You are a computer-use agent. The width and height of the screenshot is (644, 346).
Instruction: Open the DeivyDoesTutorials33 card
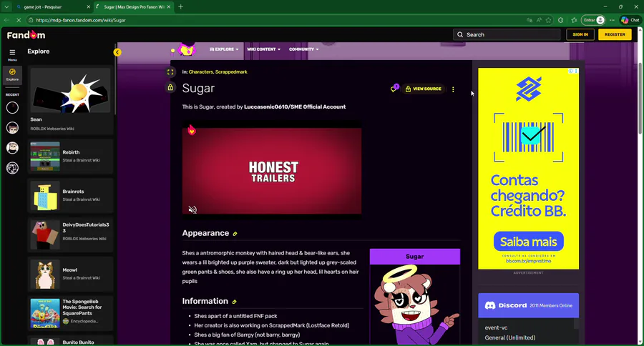point(70,234)
